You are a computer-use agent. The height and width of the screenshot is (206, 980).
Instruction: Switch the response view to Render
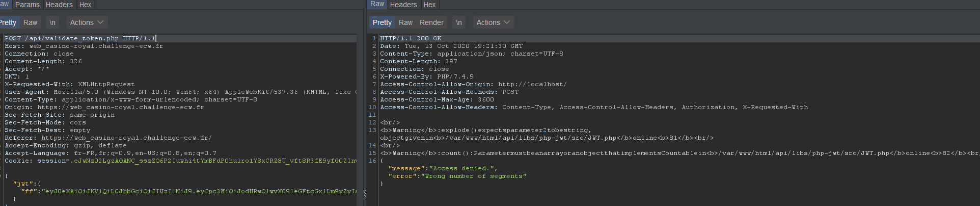(x=432, y=22)
